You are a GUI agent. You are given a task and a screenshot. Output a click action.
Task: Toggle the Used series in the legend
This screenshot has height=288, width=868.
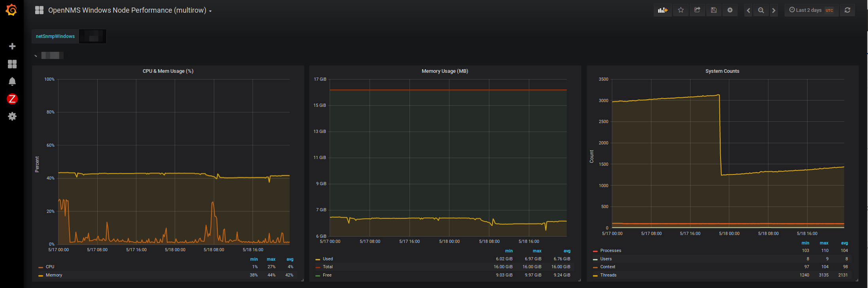tap(328, 259)
